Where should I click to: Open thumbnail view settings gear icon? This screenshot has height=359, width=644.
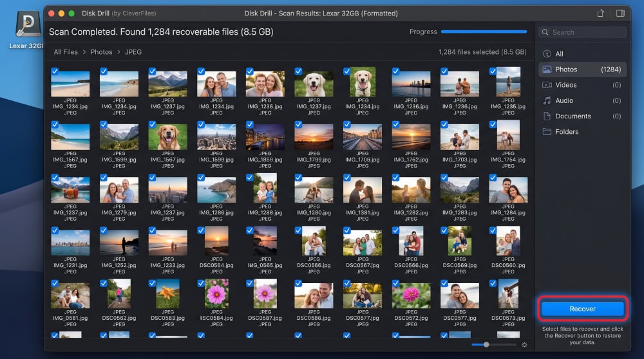[524, 345]
